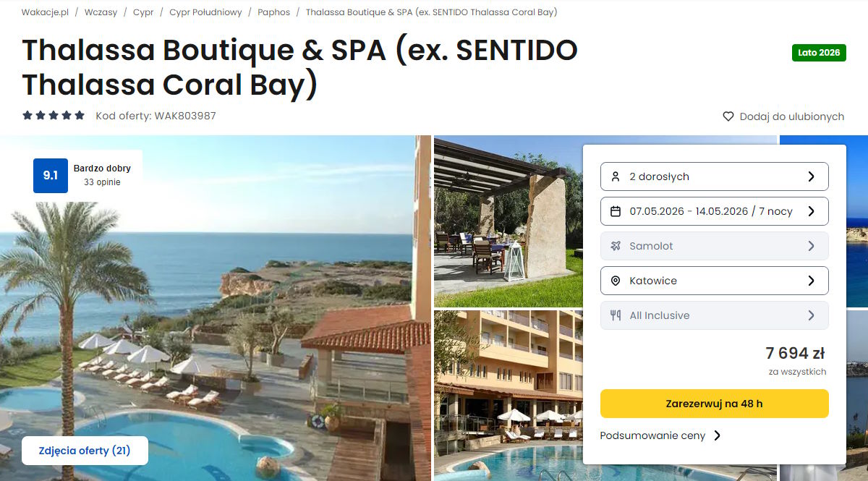Click the cutlery icon beside All Inclusive

pyautogui.click(x=616, y=315)
